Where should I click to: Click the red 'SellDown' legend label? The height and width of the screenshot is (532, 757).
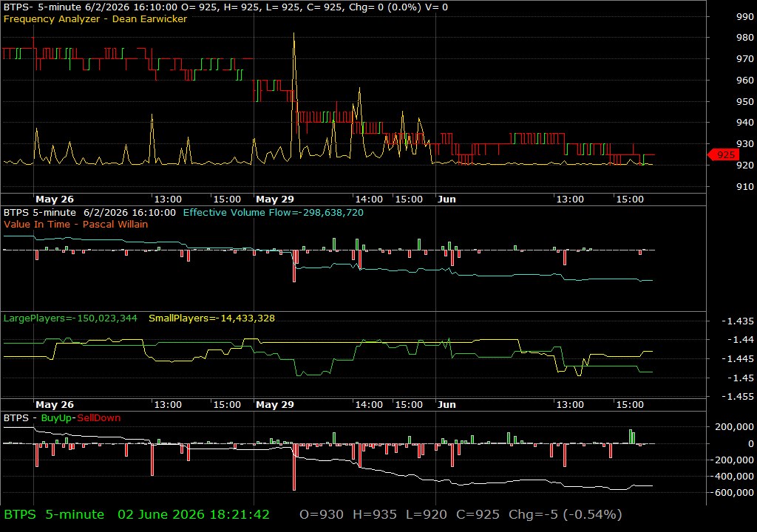coord(99,418)
